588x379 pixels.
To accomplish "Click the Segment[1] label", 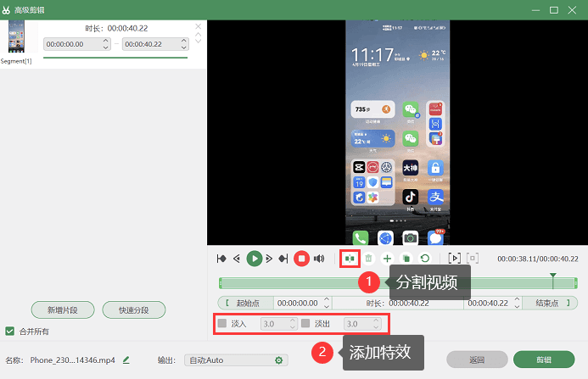I will pos(16,61).
